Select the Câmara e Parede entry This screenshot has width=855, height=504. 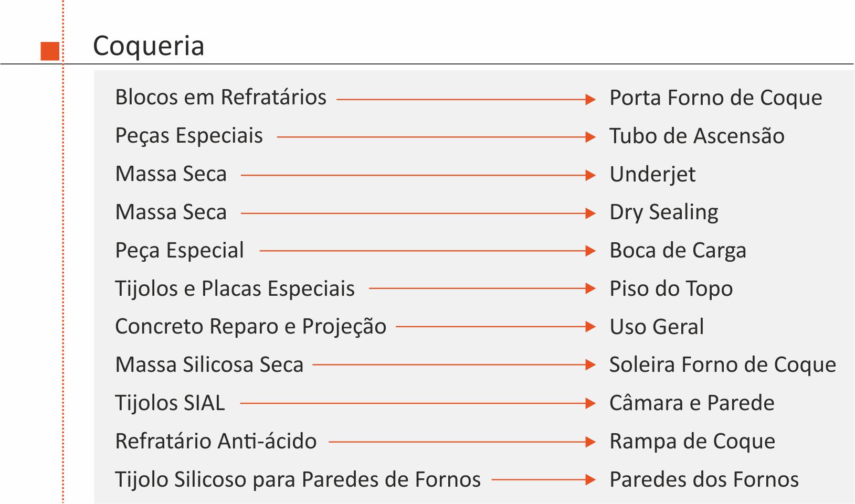pos(691,403)
